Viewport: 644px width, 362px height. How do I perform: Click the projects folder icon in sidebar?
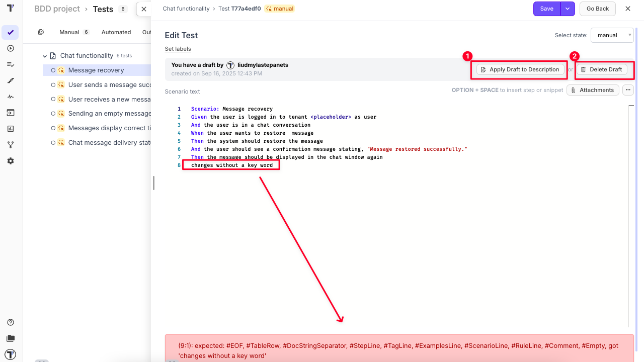tap(11, 338)
